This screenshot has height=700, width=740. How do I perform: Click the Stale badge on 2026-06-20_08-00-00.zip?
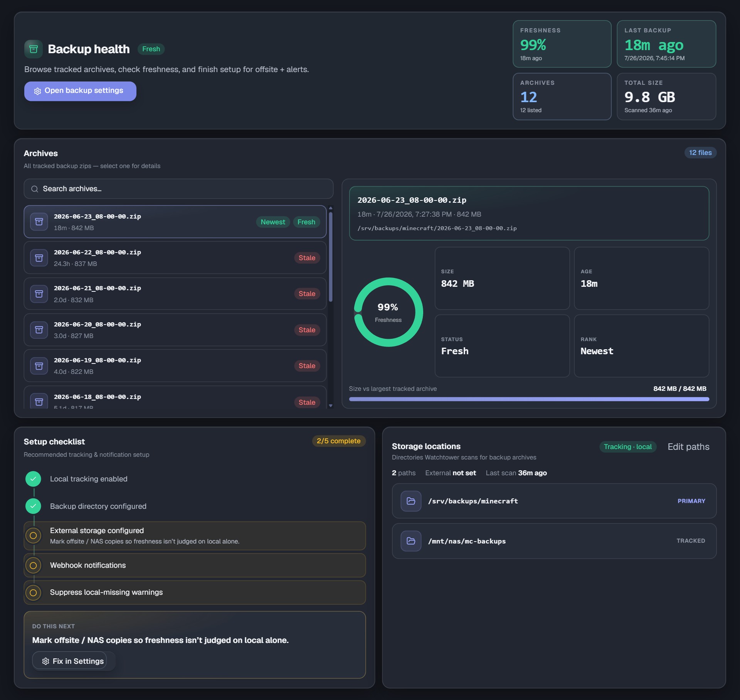click(x=307, y=330)
